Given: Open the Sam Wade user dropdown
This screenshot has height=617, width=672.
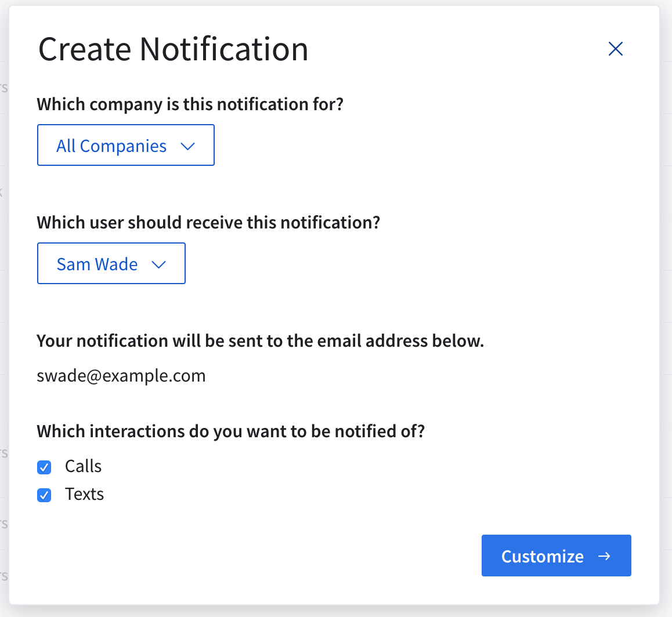Looking at the screenshot, I should pyautogui.click(x=111, y=263).
